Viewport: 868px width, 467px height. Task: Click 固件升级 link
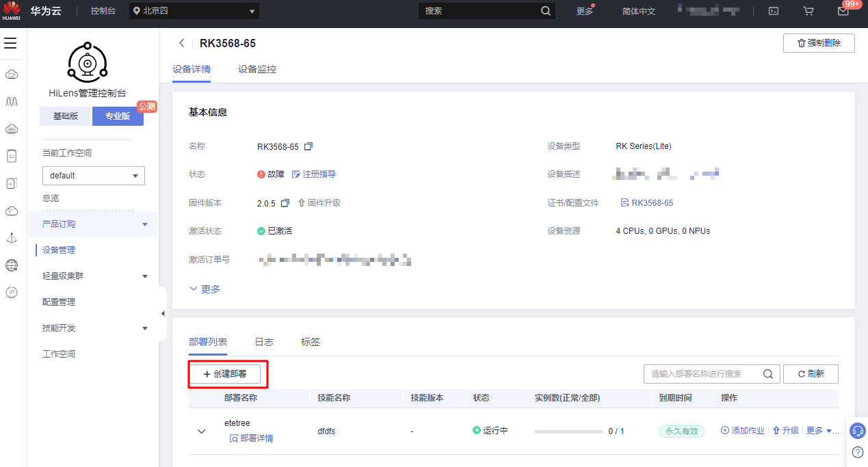(x=319, y=203)
